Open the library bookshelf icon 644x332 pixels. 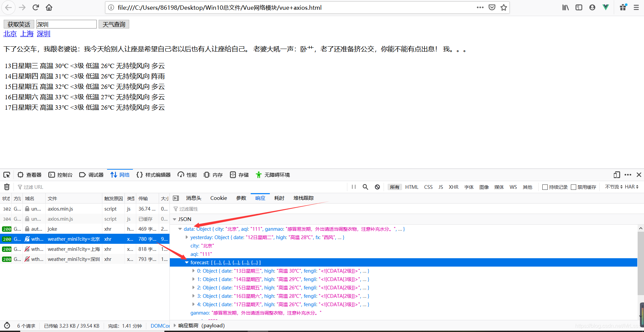[566, 7]
